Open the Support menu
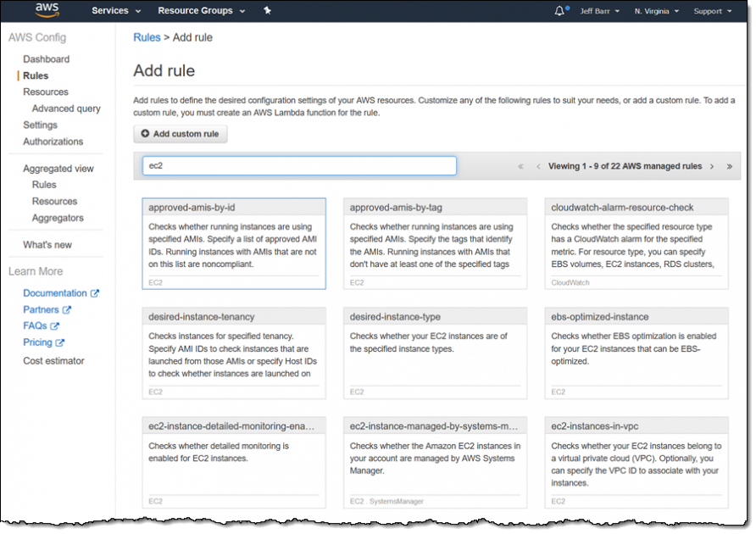This screenshot has height=534, width=756. 712,11
